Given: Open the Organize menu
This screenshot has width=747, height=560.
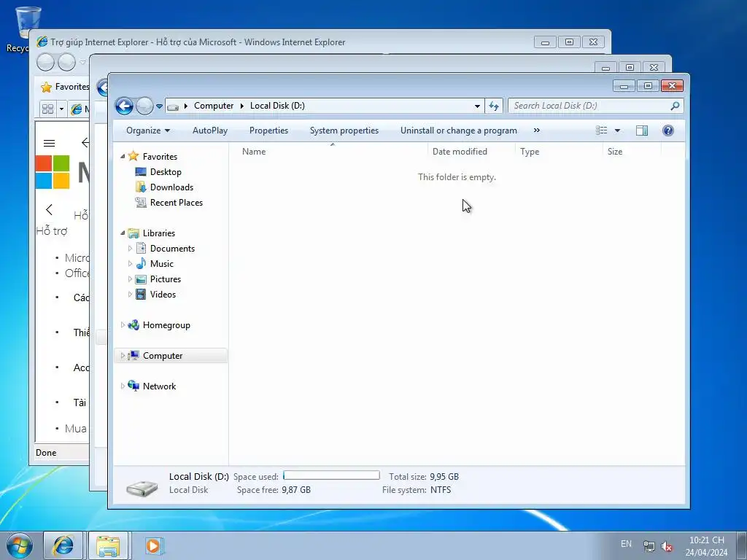Looking at the screenshot, I should coord(147,131).
